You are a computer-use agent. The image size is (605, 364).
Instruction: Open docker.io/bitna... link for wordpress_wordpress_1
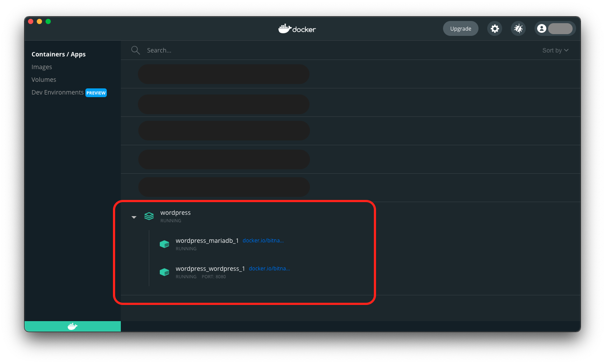point(269,268)
